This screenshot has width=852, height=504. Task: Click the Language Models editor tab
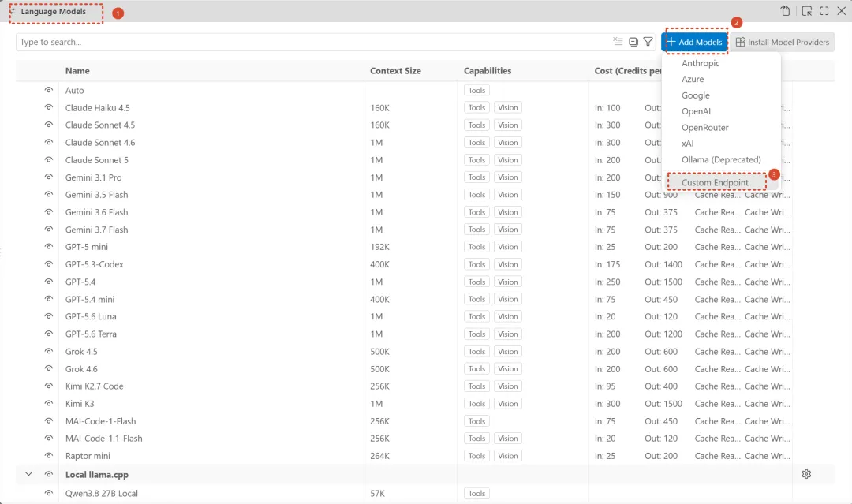[54, 11]
